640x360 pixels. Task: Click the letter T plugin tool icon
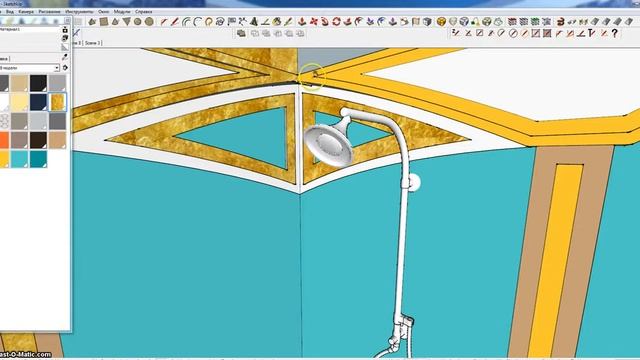(x=592, y=33)
